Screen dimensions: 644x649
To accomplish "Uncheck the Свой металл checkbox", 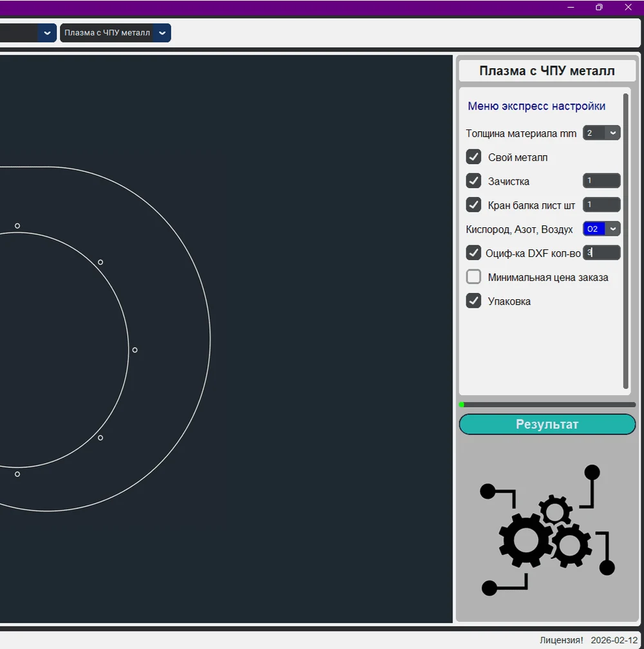I will click(474, 157).
